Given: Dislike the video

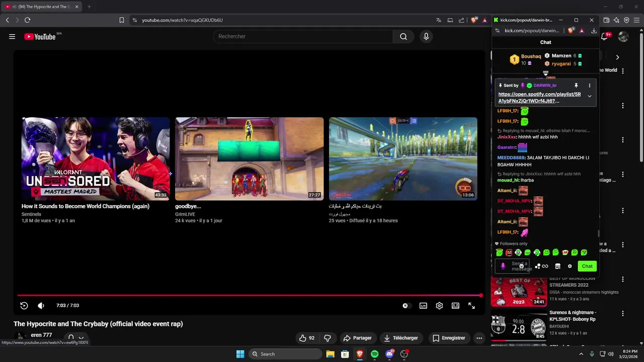Looking at the screenshot, I should pyautogui.click(x=328, y=338).
